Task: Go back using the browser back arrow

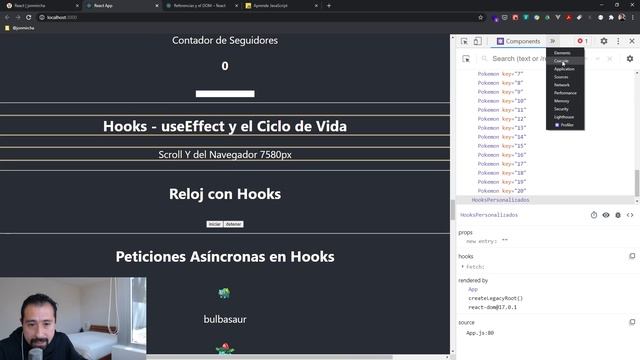Action: pos(7,17)
